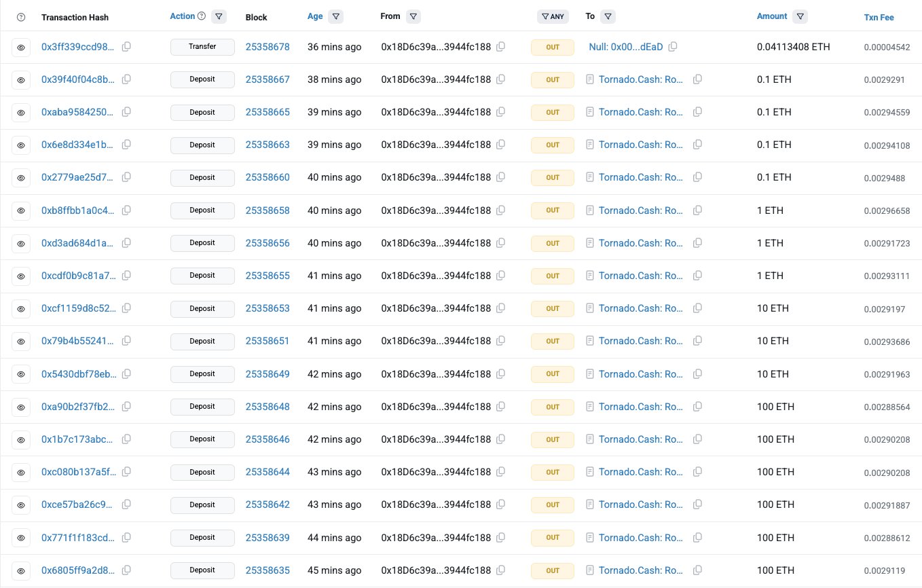Image resolution: width=922 pixels, height=588 pixels.
Task: Open the Age column filter
Action: click(335, 16)
